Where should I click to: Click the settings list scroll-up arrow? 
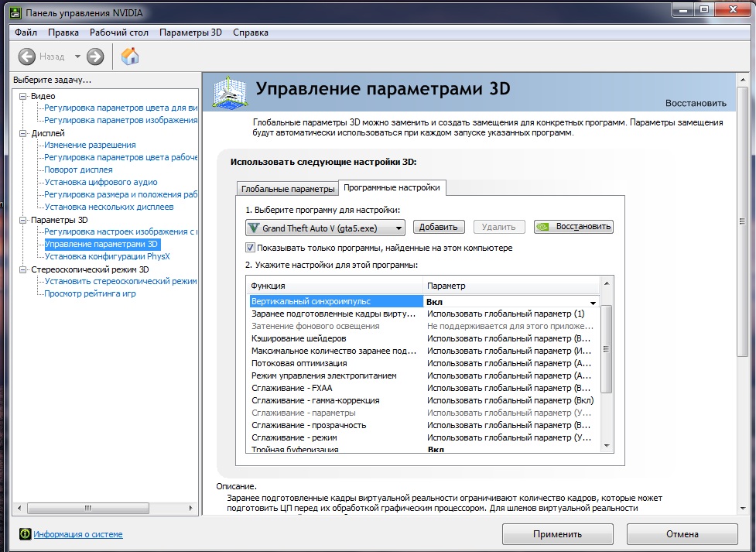coord(607,283)
